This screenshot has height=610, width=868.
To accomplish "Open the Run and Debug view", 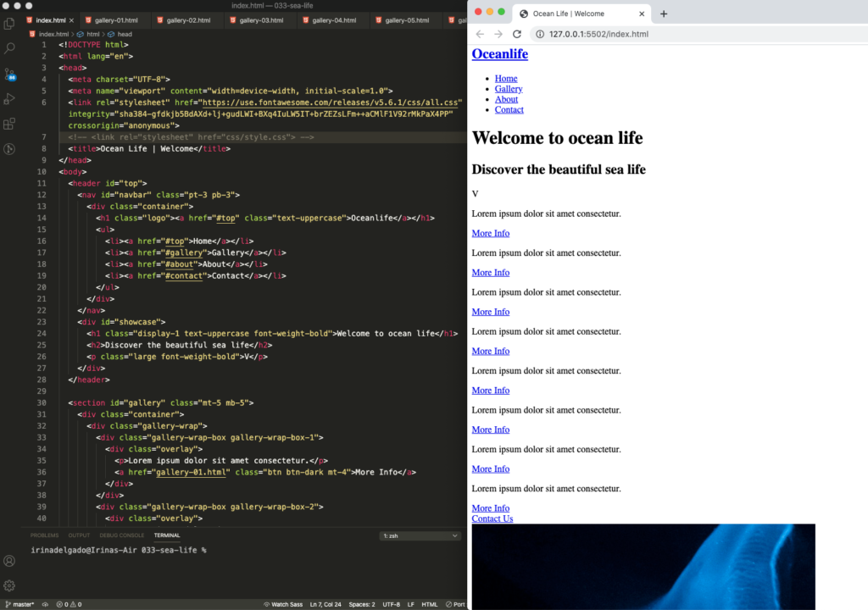I will (9, 99).
